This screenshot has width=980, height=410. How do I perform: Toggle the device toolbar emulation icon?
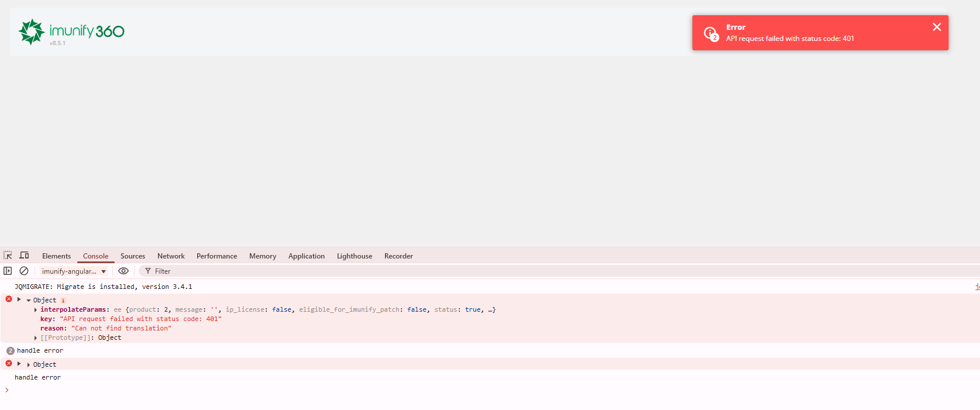pyautogui.click(x=24, y=256)
